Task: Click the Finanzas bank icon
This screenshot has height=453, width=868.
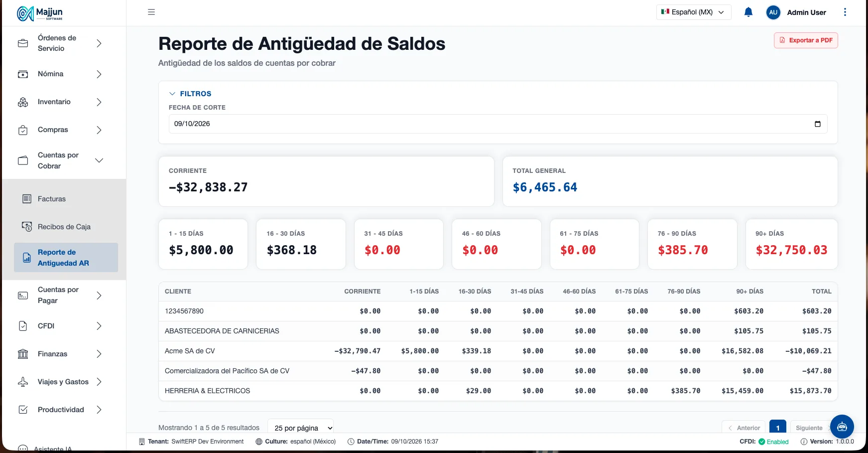Action: click(x=23, y=354)
